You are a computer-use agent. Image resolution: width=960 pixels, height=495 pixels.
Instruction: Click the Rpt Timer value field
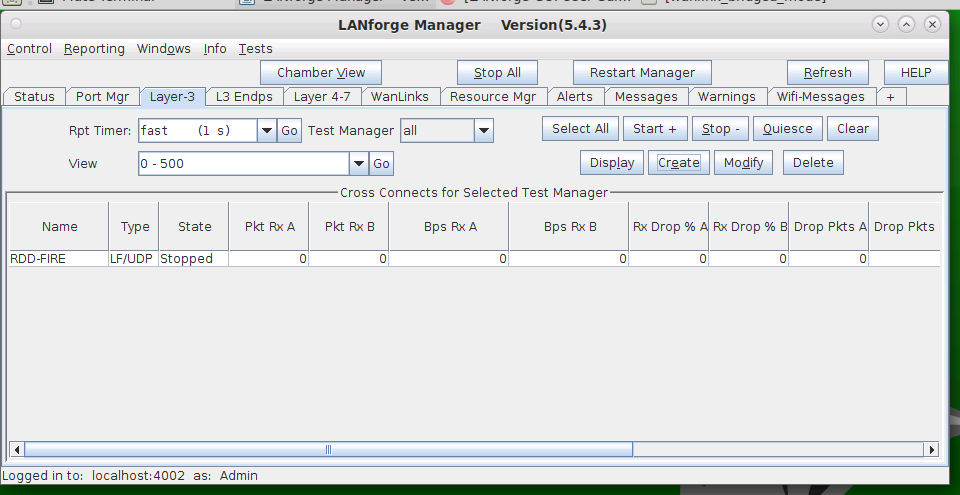click(198, 130)
